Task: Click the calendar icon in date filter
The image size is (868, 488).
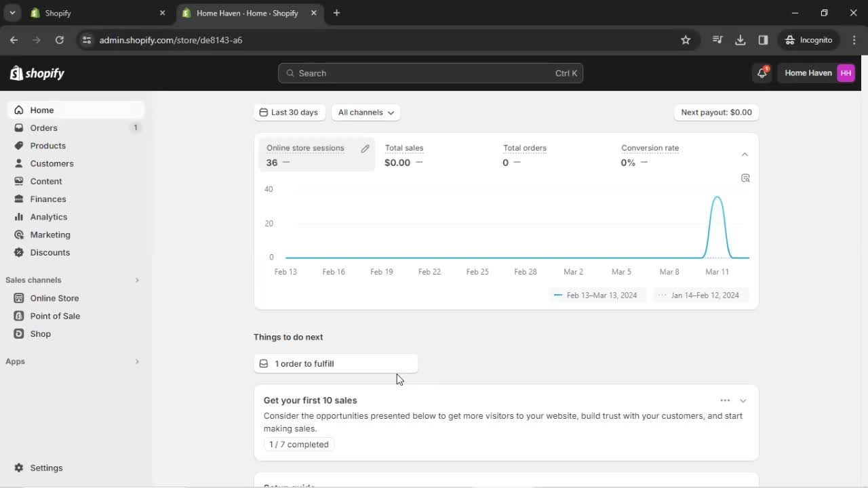Action: click(x=263, y=113)
